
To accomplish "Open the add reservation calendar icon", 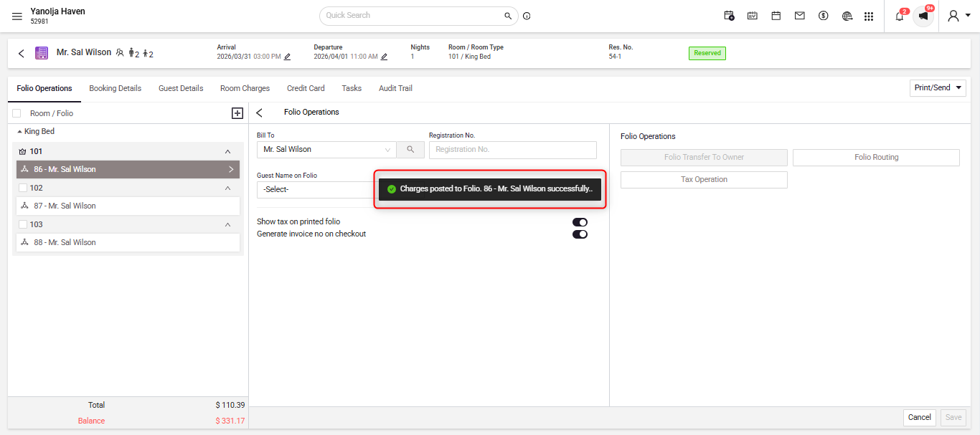I will click(x=729, y=16).
